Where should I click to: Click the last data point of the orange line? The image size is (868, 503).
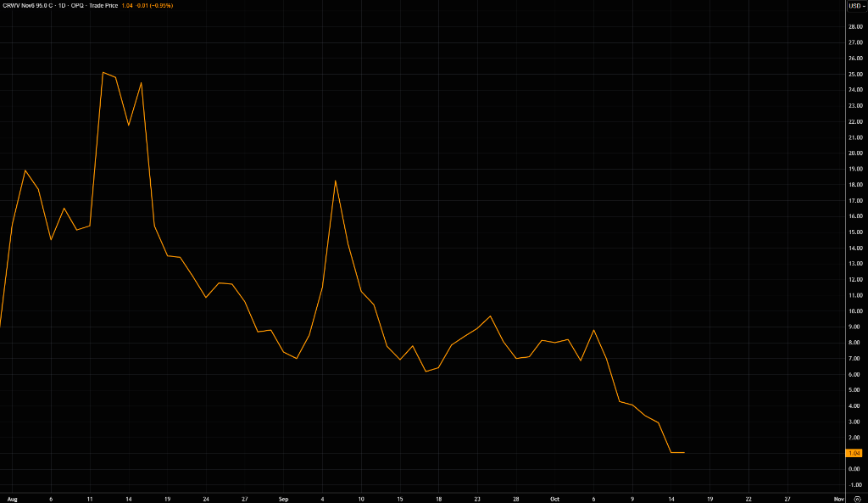pos(684,453)
